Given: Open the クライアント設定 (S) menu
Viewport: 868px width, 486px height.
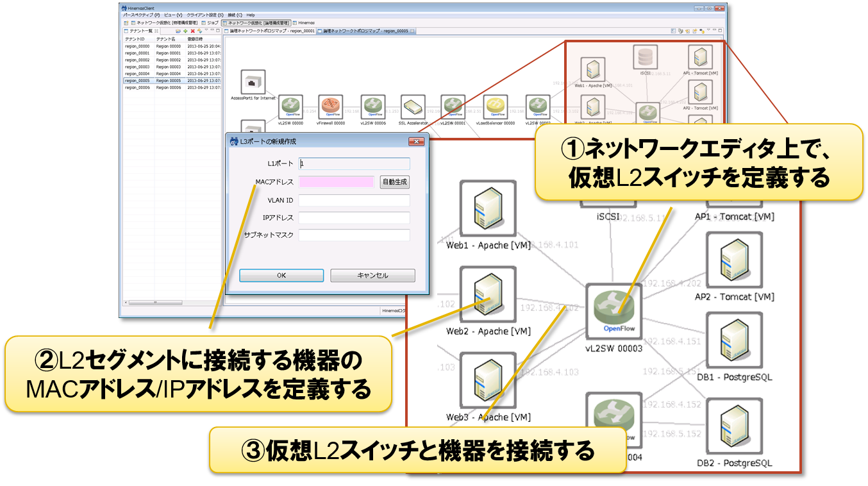Looking at the screenshot, I should 205,15.
